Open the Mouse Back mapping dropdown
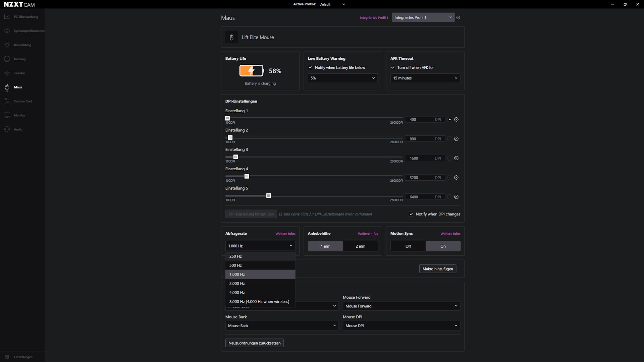The image size is (644, 362). pyautogui.click(x=282, y=326)
